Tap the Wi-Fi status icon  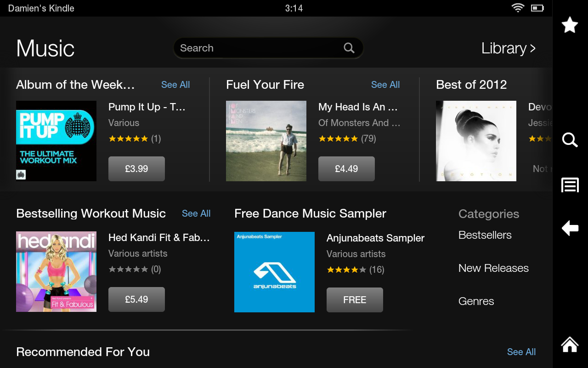pyautogui.click(x=518, y=8)
